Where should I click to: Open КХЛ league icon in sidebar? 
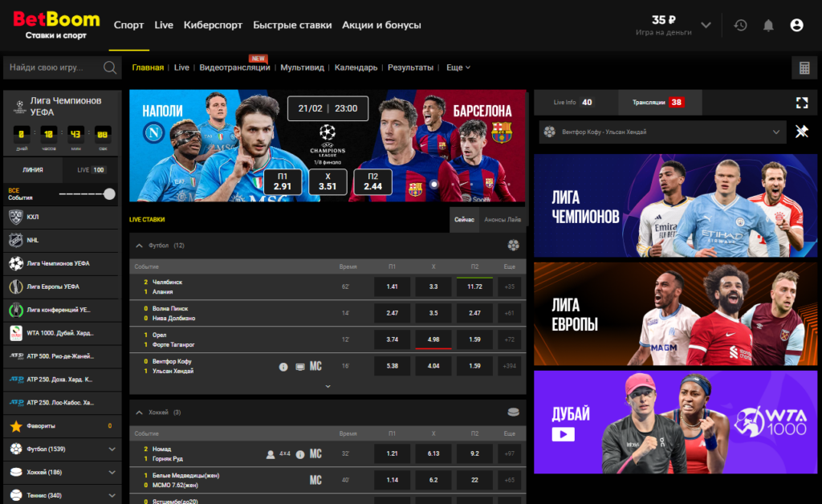pyautogui.click(x=16, y=217)
